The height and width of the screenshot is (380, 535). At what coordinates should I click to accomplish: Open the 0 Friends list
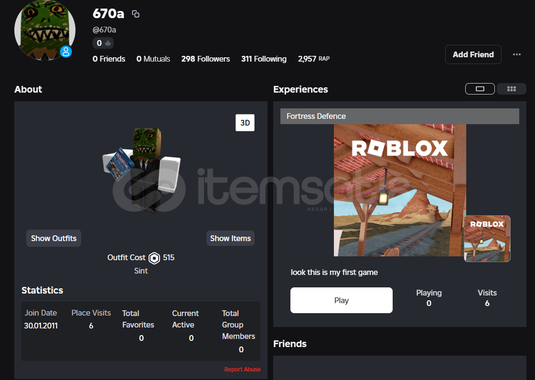point(109,59)
